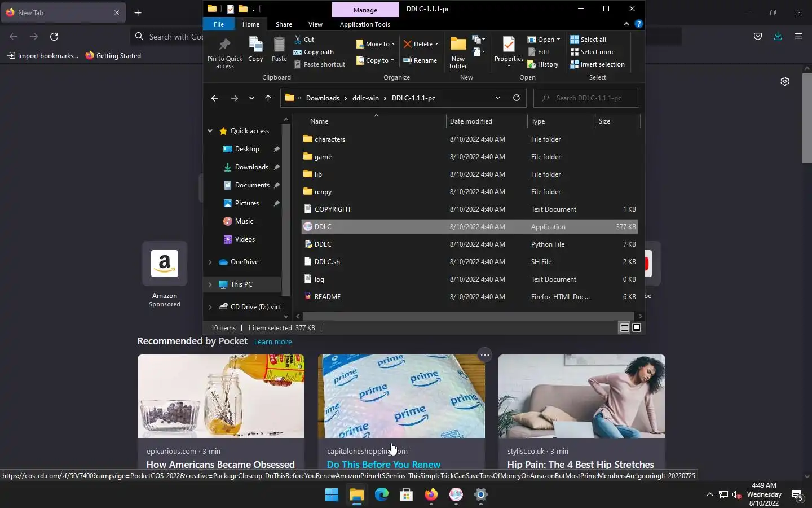The height and width of the screenshot is (508, 812).
Task: Open Application Tools ribbon tab
Action: (365, 24)
